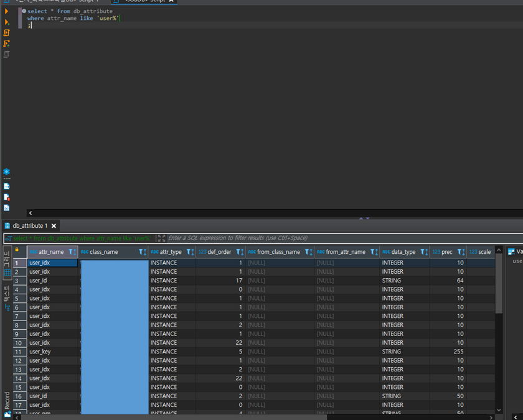Select the data_type column header
The width and height of the screenshot is (523, 420).
point(403,252)
